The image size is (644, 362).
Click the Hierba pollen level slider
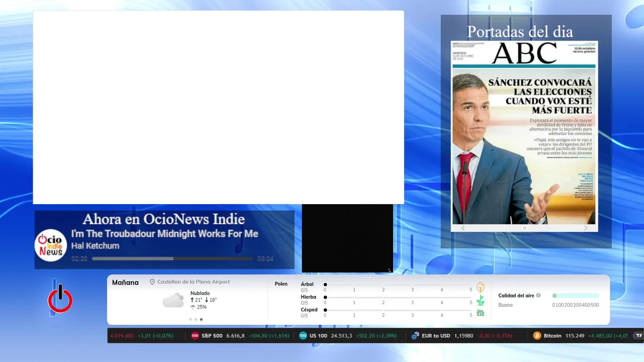pyautogui.click(x=398, y=298)
